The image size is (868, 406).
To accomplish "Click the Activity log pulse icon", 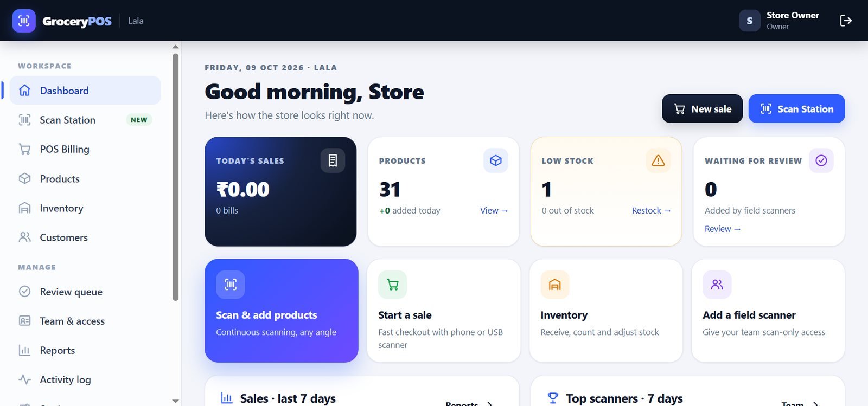I will point(25,379).
